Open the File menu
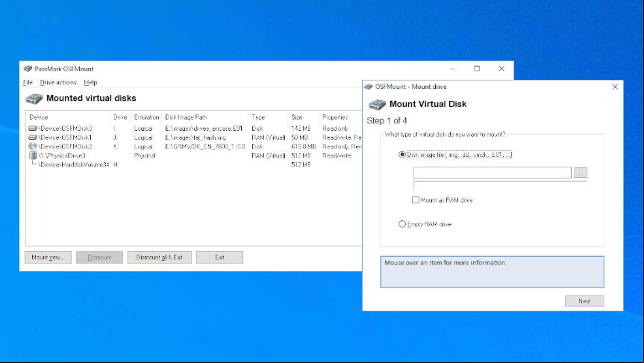 pos(28,82)
